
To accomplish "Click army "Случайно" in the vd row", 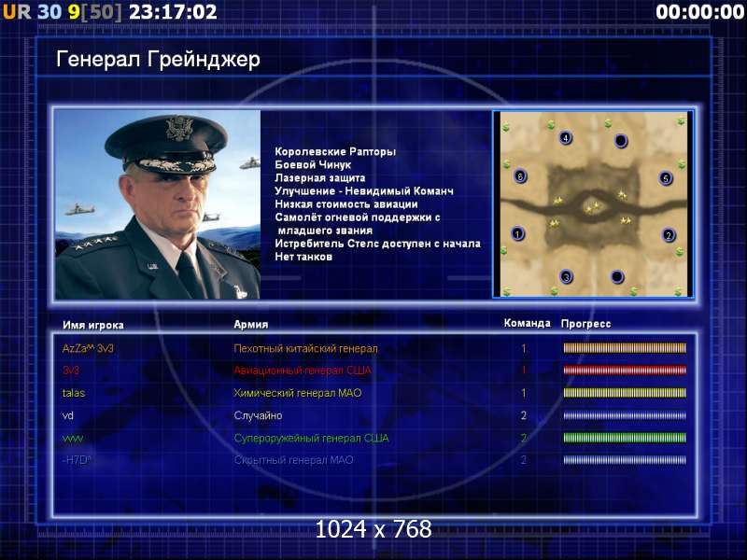I will (x=258, y=415).
